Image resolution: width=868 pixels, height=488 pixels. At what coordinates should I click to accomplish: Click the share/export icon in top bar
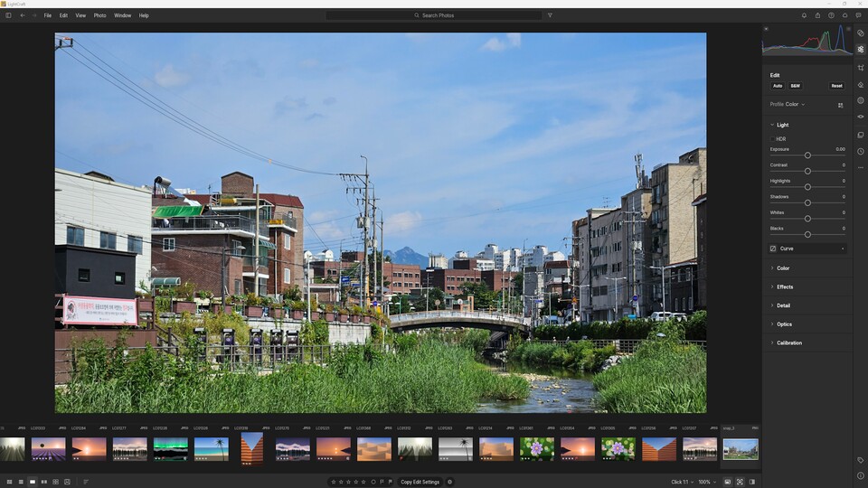pos(817,15)
